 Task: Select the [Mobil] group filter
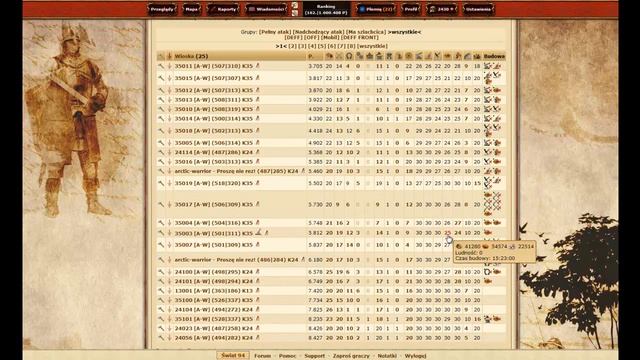coord(330,38)
